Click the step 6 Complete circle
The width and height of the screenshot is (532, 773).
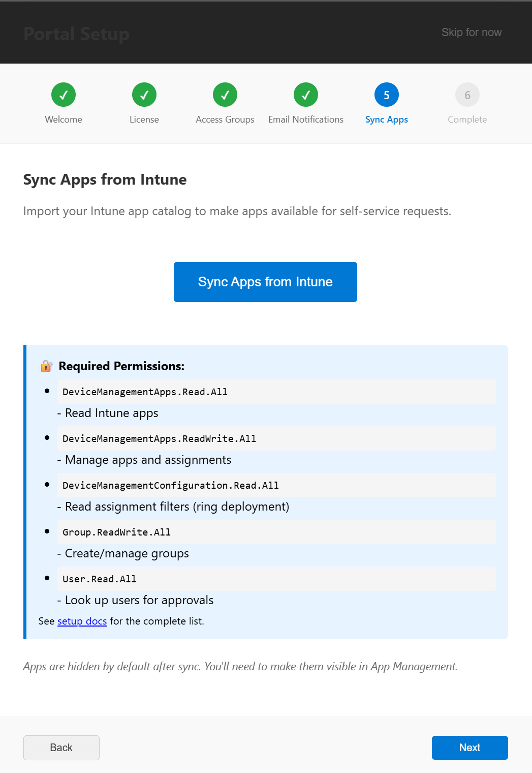coord(467,95)
